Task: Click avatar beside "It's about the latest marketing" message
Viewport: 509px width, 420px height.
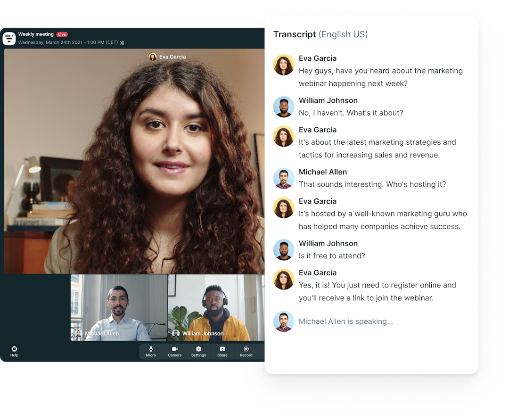Action: (x=284, y=136)
